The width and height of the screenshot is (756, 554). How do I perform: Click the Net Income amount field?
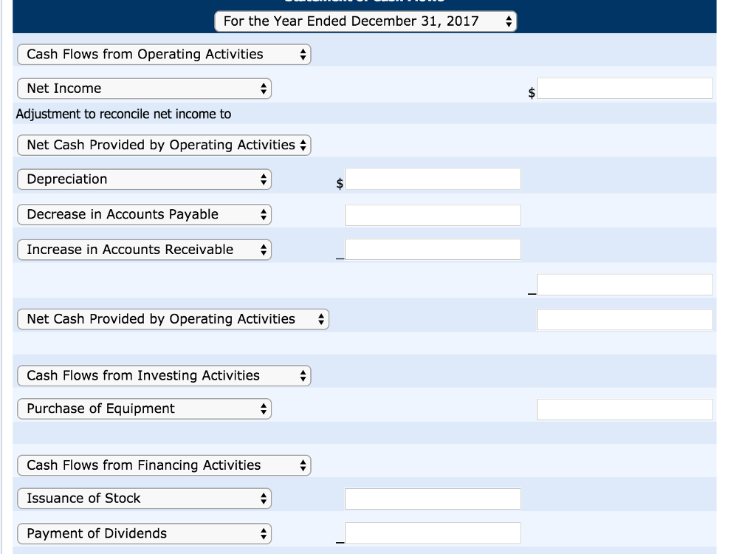pyautogui.click(x=625, y=89)
